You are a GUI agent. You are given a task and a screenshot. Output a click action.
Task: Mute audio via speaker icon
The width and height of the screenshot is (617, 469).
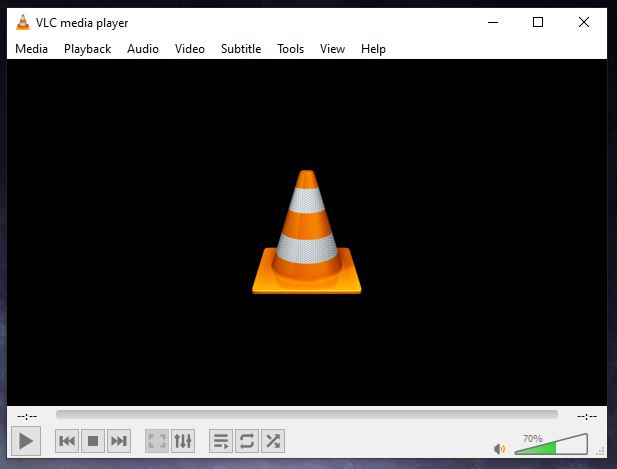[x=499, y=449]
